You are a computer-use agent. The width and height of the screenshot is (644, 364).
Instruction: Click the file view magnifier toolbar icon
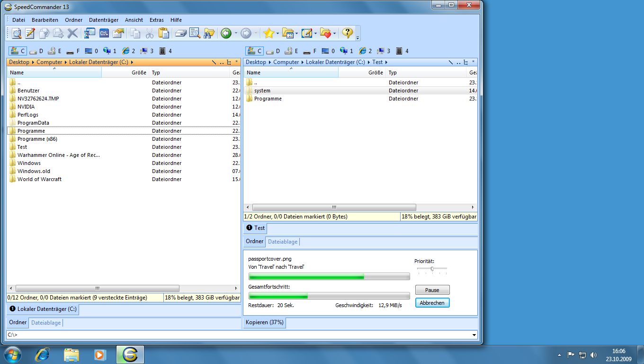coord(17,33)
